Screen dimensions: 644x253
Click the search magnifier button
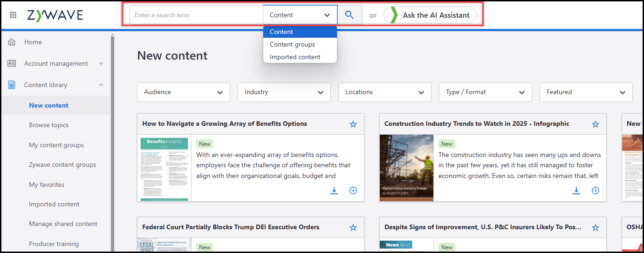coord(349,15)
